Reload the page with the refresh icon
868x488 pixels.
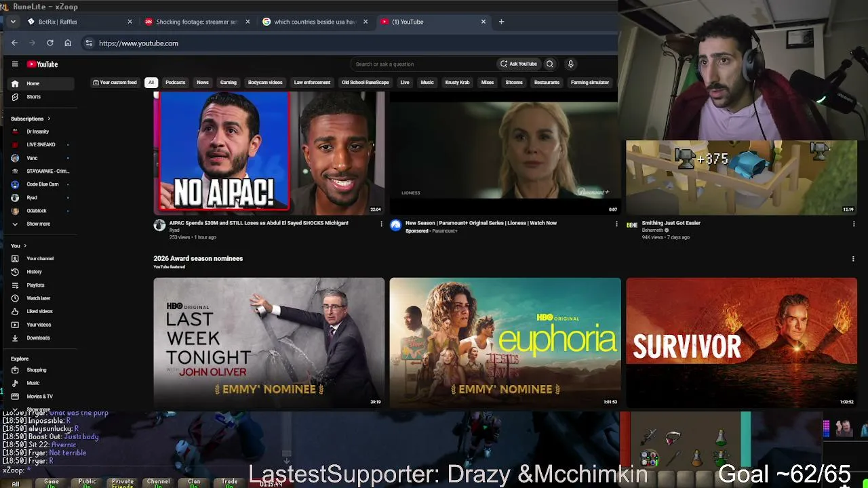click(50, 43)
